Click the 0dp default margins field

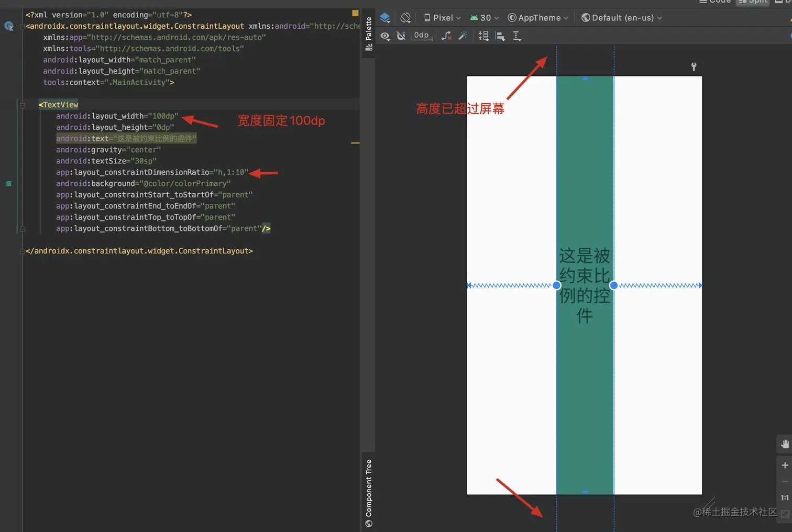[421, 36]
